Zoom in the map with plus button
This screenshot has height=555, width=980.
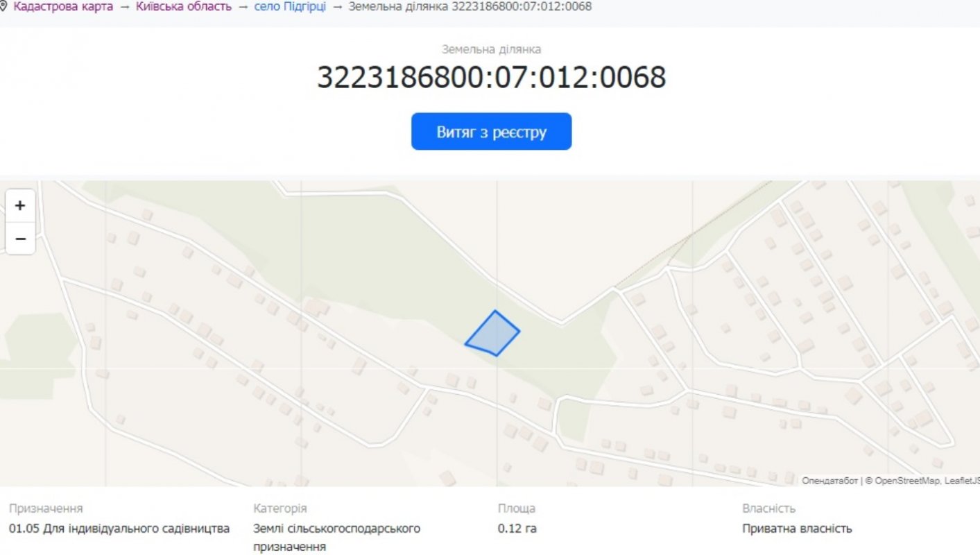20,205
